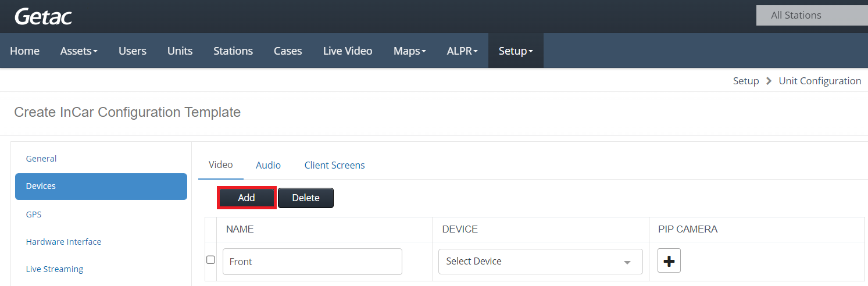Image resolution: width=868 pixels, height=286 pixels.
Task: Switch to the Video tab
Action: tap(221, 165)
